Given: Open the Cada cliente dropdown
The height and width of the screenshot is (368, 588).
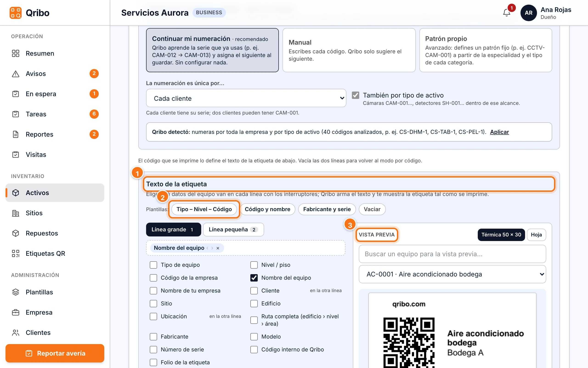Looking at the screenshot, I should pyautogui.click(x=246, y=98).
